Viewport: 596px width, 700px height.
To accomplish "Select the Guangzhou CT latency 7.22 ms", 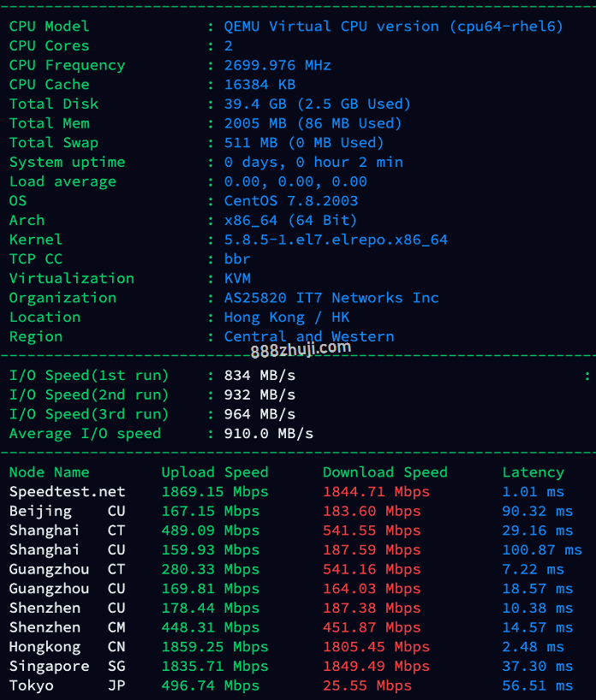I will pos(533,569).
